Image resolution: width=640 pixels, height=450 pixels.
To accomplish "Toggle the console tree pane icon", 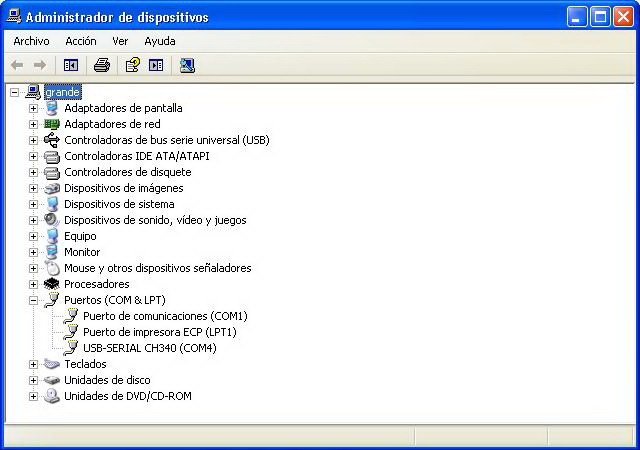I will [71, 65].
